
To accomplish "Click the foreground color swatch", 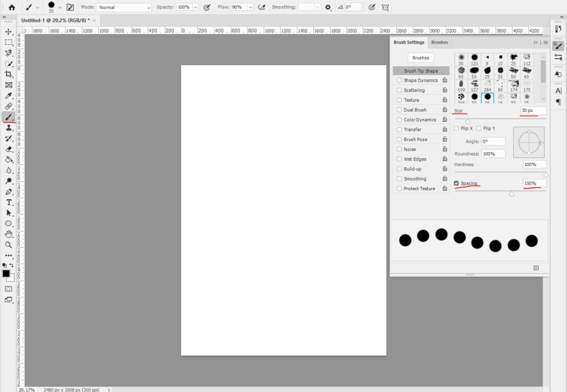I will click(6, 273).
